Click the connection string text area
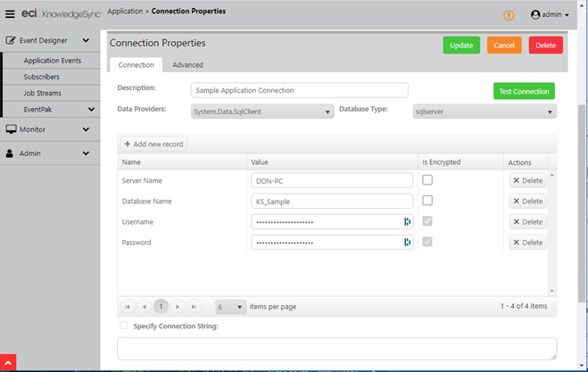The image size is (588, 372). pos(336,349)
